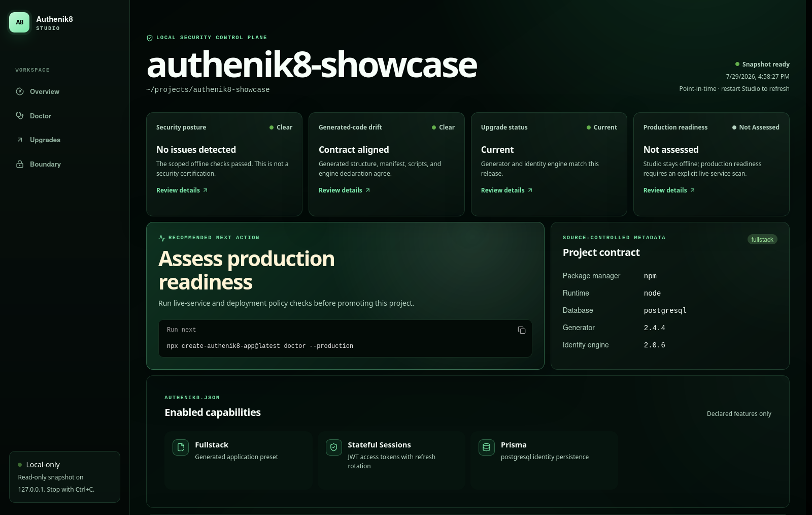Screen dimensions: 812x515
Task: Review details for Security posture
Action: coord(182,190)
